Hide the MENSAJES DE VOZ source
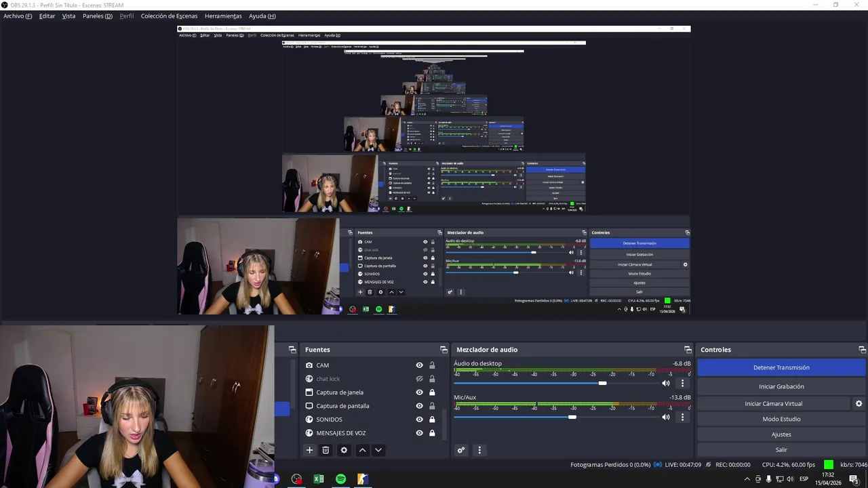 click(x=419, y=433)
